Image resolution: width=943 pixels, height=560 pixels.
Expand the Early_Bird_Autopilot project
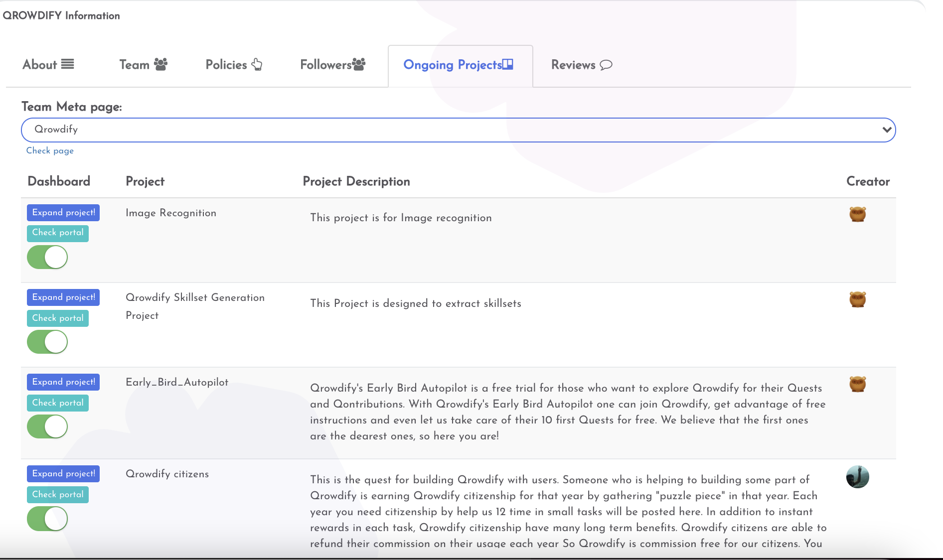(63, 382)
